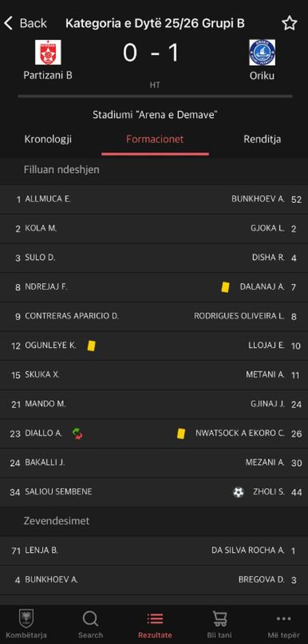
Task: Open Më tepër more options menu
Action: 283,623
